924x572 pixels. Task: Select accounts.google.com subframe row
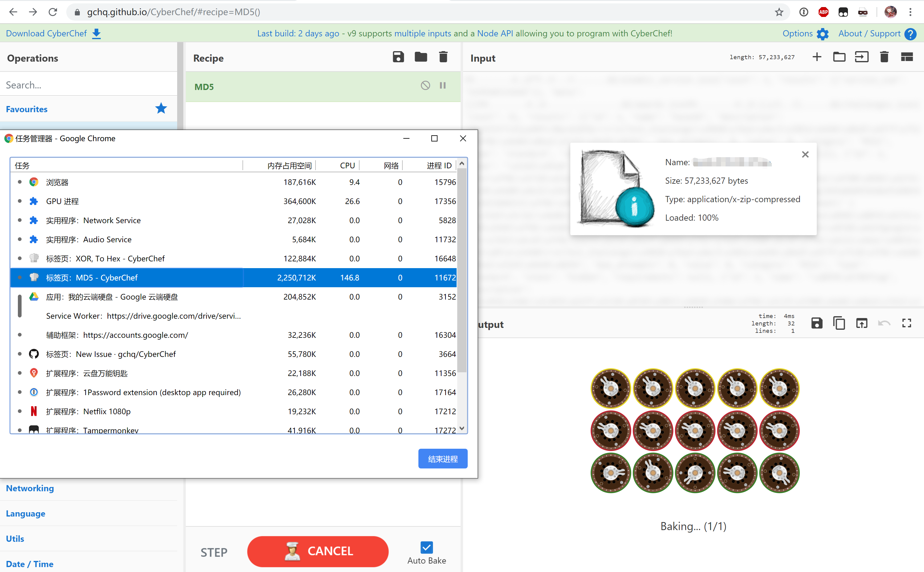coord(234,335)
